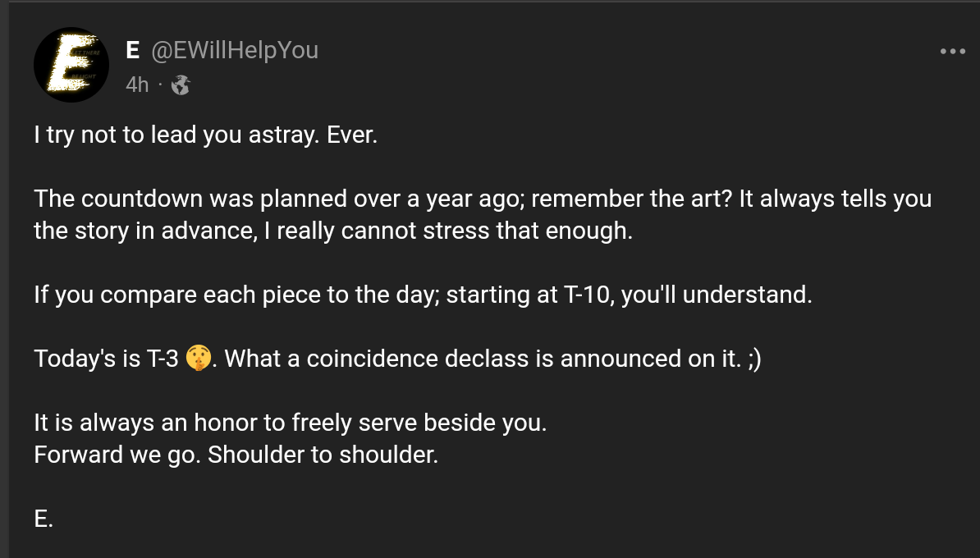This screenshot has width=980, height=558.
Task: Click the word "declass" in the post
Action: point(488,359)
